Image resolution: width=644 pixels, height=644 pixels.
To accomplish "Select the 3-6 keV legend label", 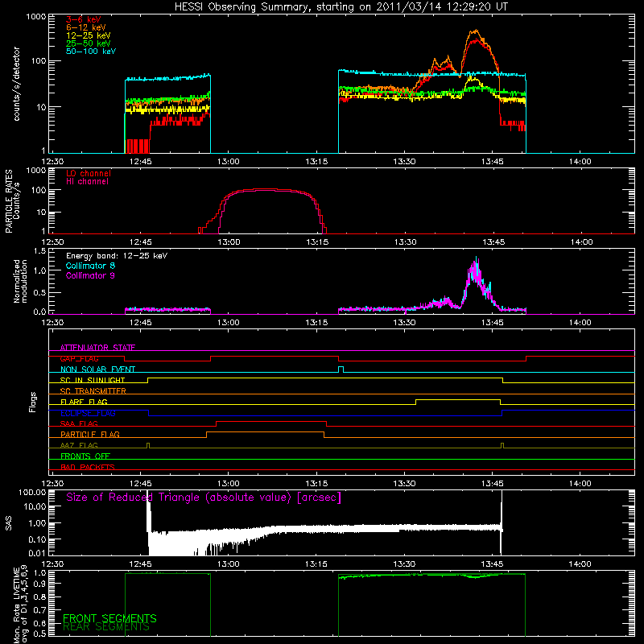I will pyautogui.click(x=83, y=19).
